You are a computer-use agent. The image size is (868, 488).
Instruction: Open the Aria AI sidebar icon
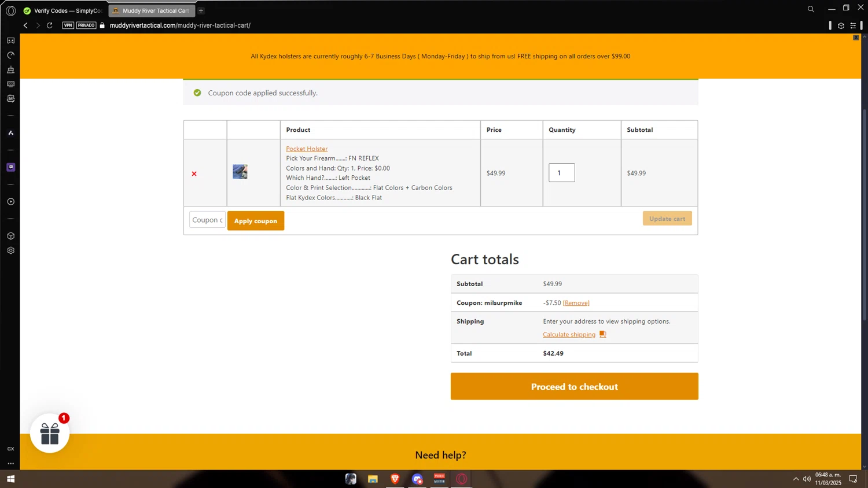pos(10,133)
